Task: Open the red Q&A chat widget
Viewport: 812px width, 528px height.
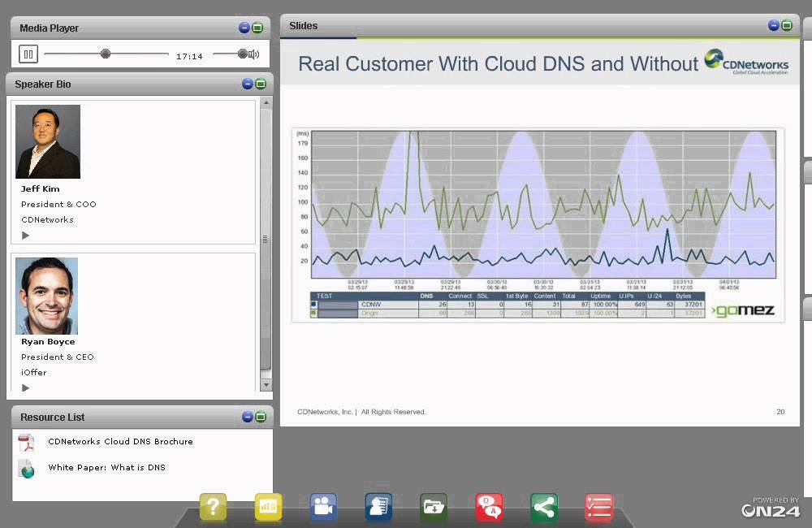Action: [490, 507]
